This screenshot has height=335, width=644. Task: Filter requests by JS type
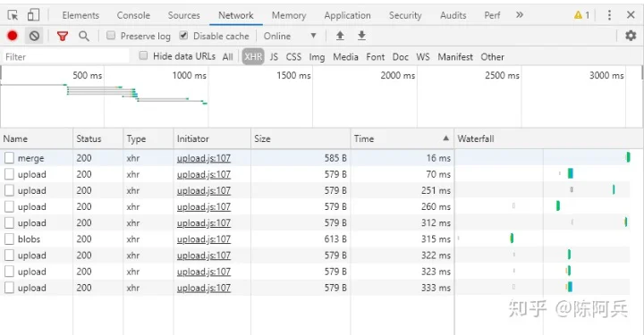click(274, 57)
